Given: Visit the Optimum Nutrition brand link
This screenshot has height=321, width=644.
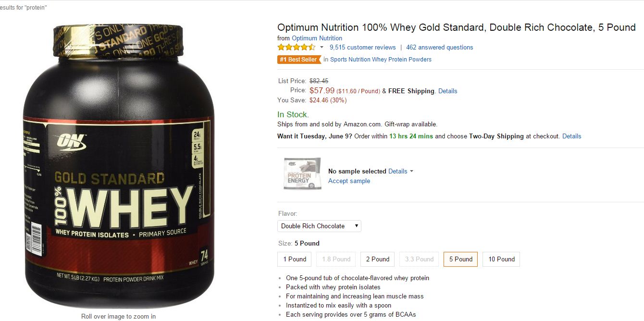Looking at the screenshot, I should point(317,38).
